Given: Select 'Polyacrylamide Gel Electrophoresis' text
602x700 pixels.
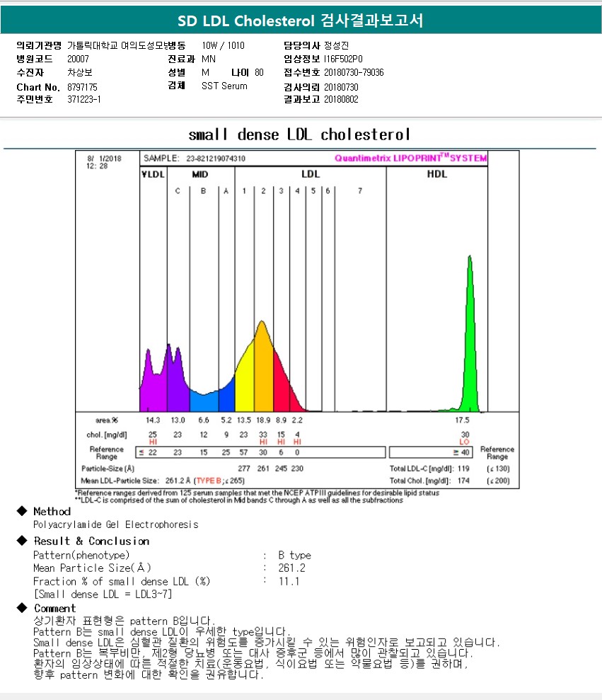Looking at the screenshot, I should click(x=115, y=524).
